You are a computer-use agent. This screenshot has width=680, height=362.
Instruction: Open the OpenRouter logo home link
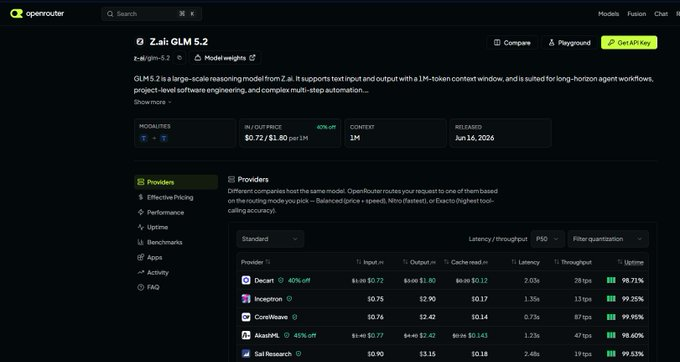point(37,14)
